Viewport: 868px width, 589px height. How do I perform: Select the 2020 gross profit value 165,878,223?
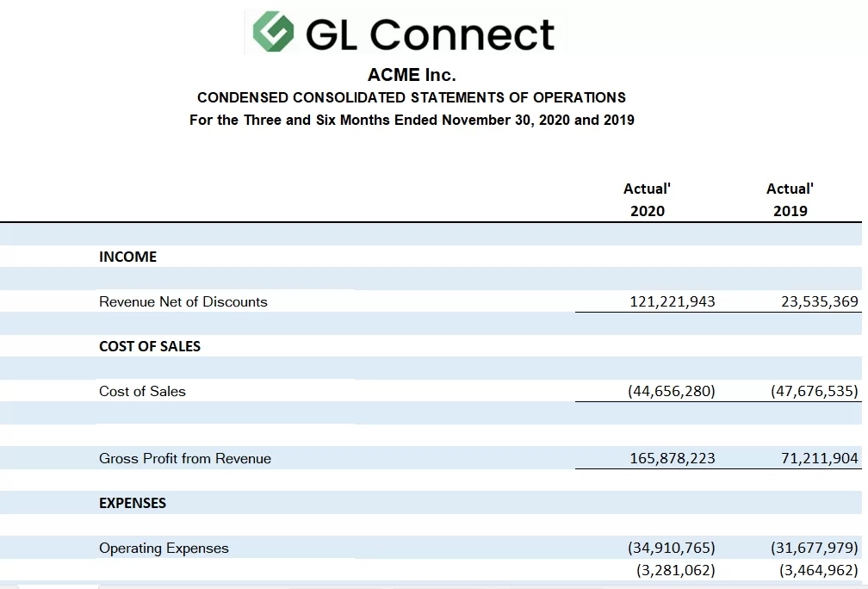pyautogui.click(x=672, y=458)
